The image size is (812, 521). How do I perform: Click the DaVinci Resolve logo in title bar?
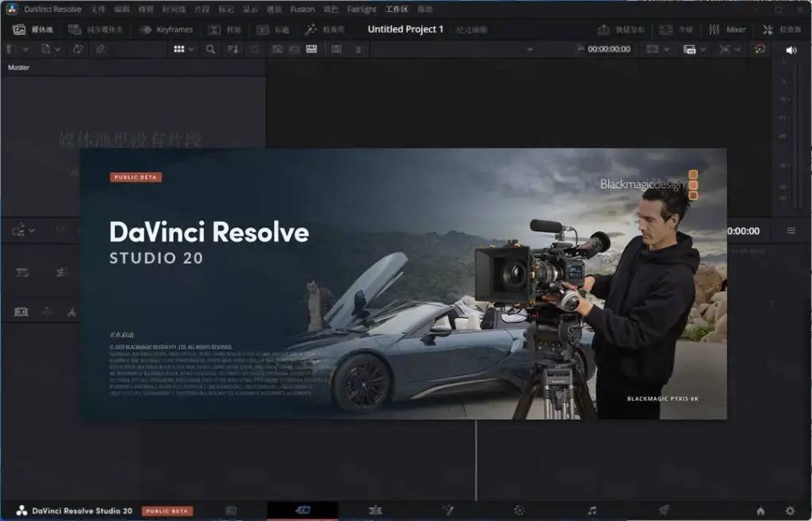tap(12, 10)
